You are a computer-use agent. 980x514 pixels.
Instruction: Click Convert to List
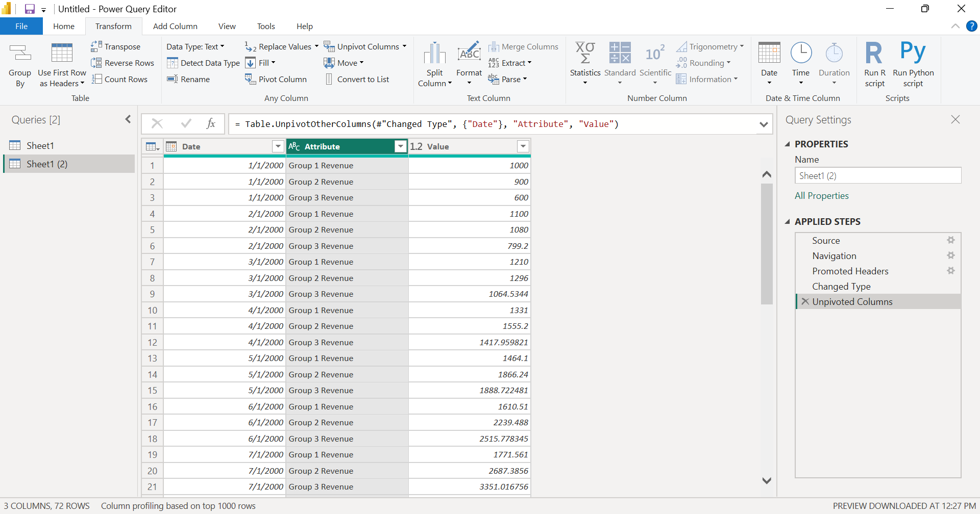[357, 79]
